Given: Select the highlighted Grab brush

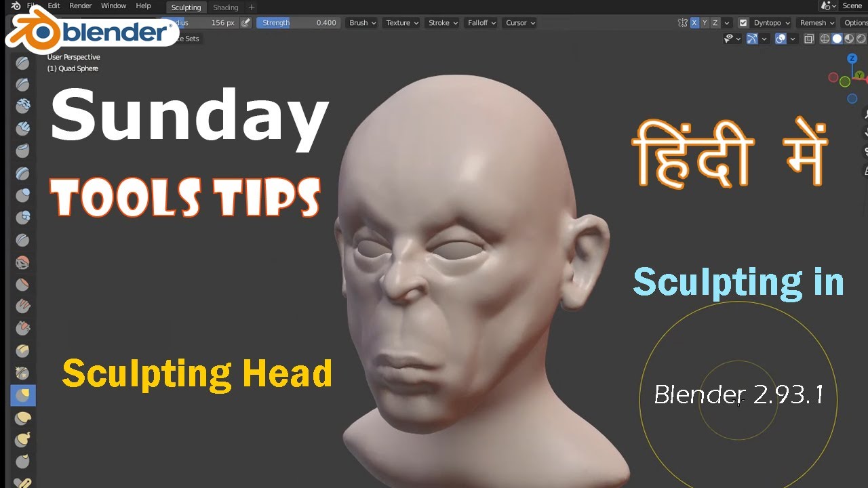Looking at the screenshot, I should (23, 395).
